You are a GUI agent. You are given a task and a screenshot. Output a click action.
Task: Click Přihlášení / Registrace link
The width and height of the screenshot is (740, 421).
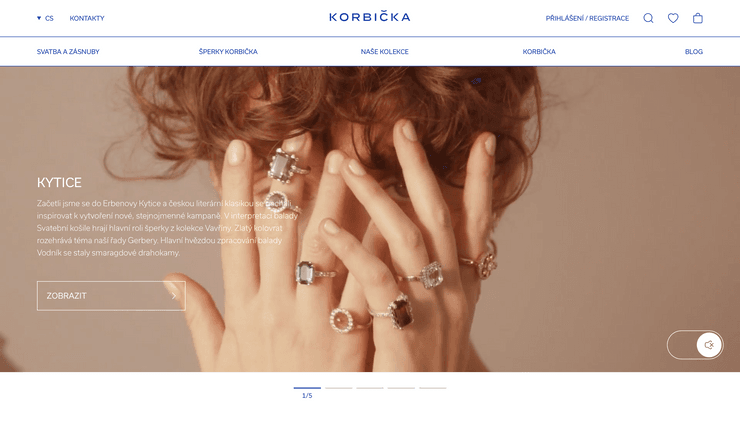tap(587, 18)
